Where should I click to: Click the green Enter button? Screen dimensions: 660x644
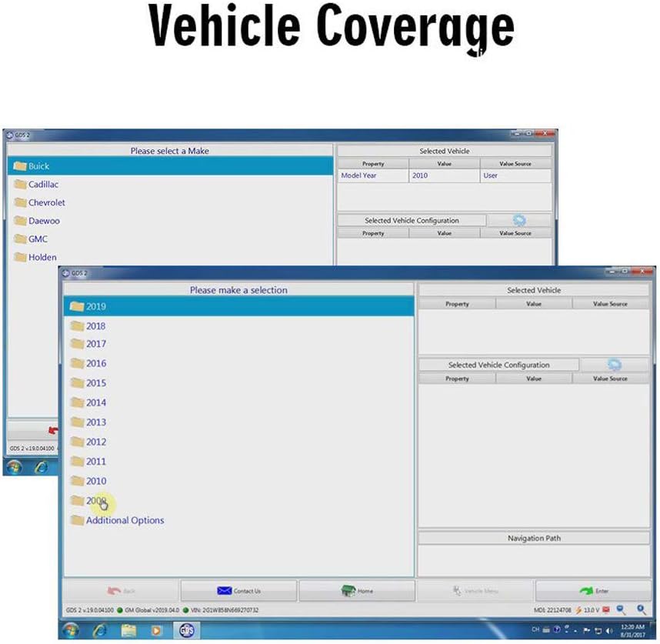[x=594, y=591]
